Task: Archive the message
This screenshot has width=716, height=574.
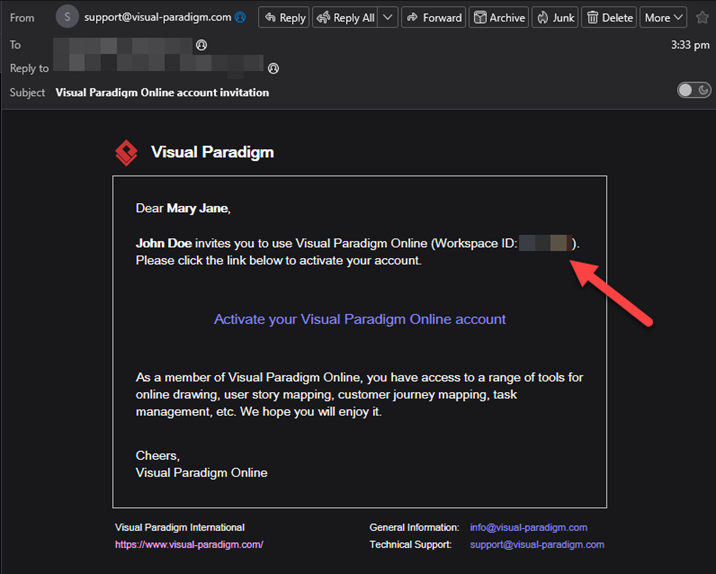Action: [x=499, y=17]
